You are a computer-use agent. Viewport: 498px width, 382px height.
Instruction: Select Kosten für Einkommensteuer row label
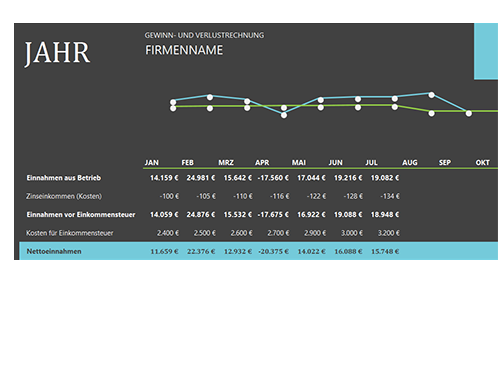click(x=70, y=233)
